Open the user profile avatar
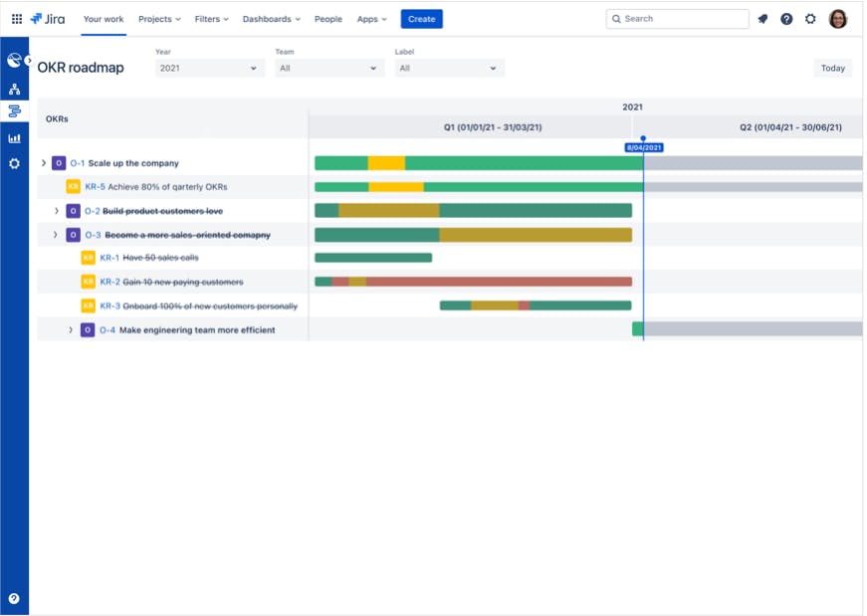The width and height of the screenshot is (867, 616). [838, 19]
